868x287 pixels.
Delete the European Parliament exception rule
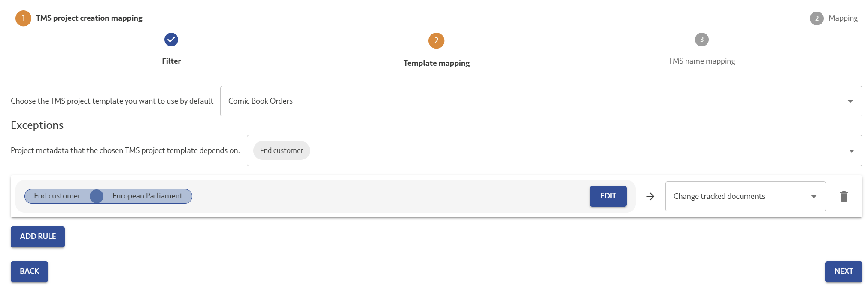[x=844, y=196]
